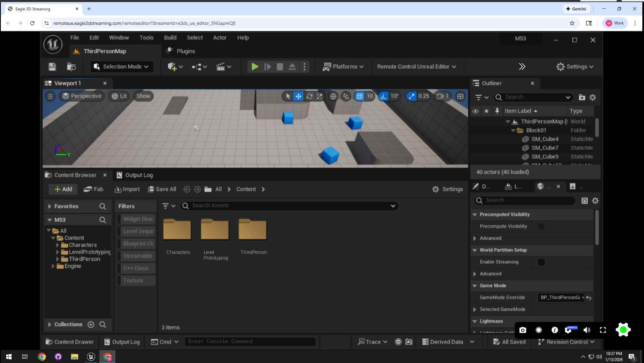Screen dimensions: 644x363
Task: Expand the Selected GameMode section
Action: click(x=475, y=310)
